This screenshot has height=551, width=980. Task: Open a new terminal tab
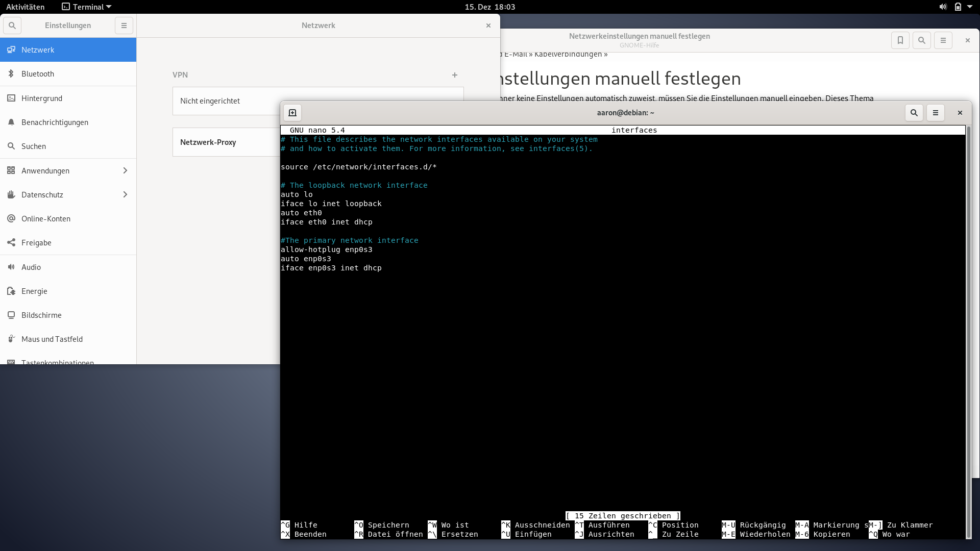tap(292, 113)
